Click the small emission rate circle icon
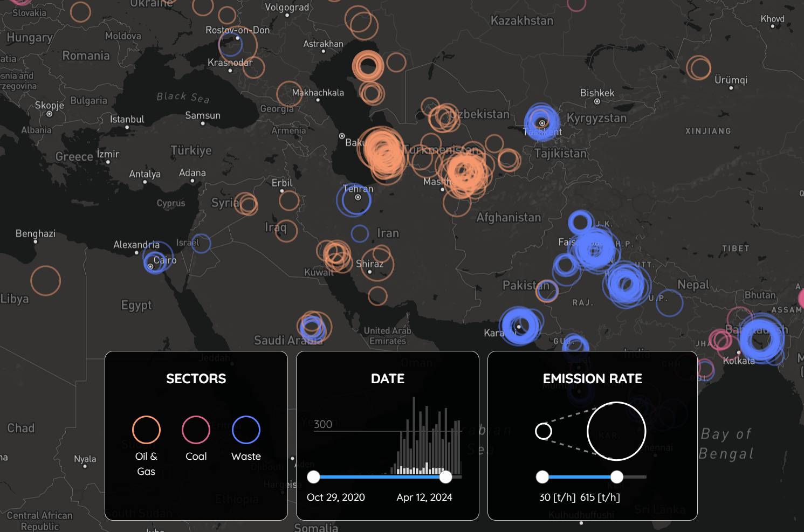Image resolution: width=804 pixels, height=532 pixels. click(544, 431)
